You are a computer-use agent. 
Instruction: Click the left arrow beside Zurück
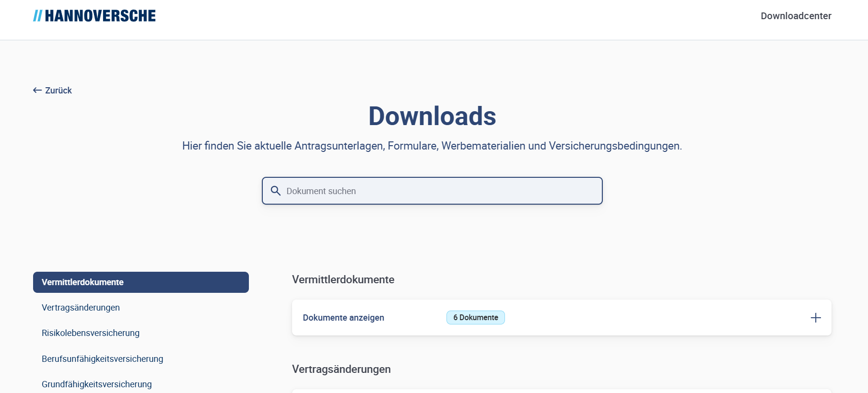[x=37, y=91]
